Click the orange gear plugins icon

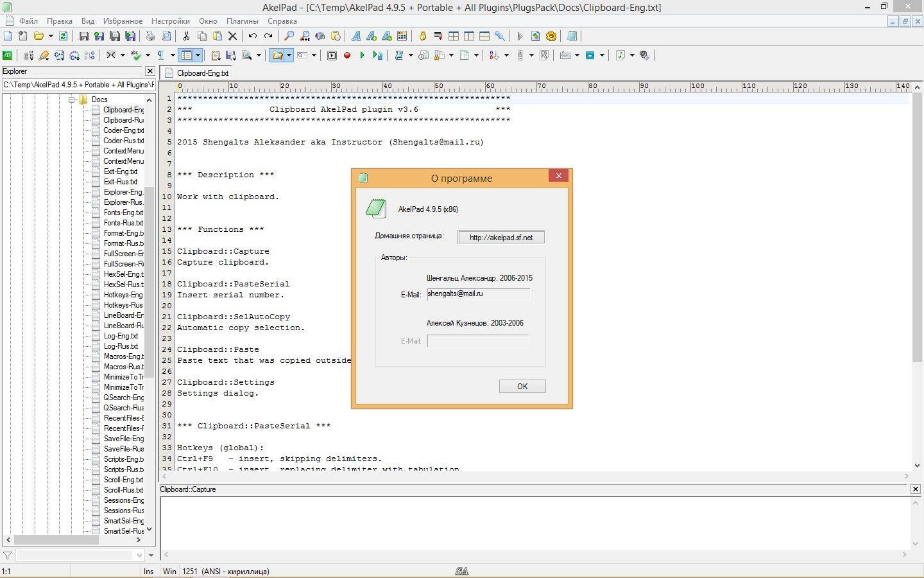click(551, 36)
